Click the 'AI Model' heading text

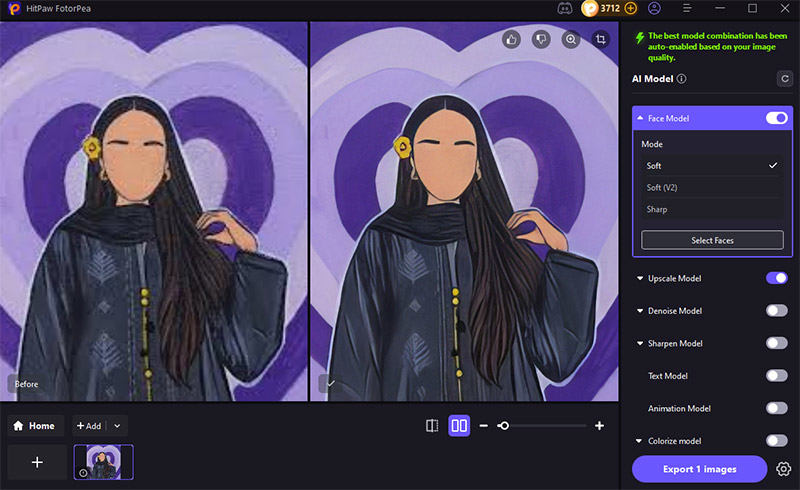pos(653,79)
